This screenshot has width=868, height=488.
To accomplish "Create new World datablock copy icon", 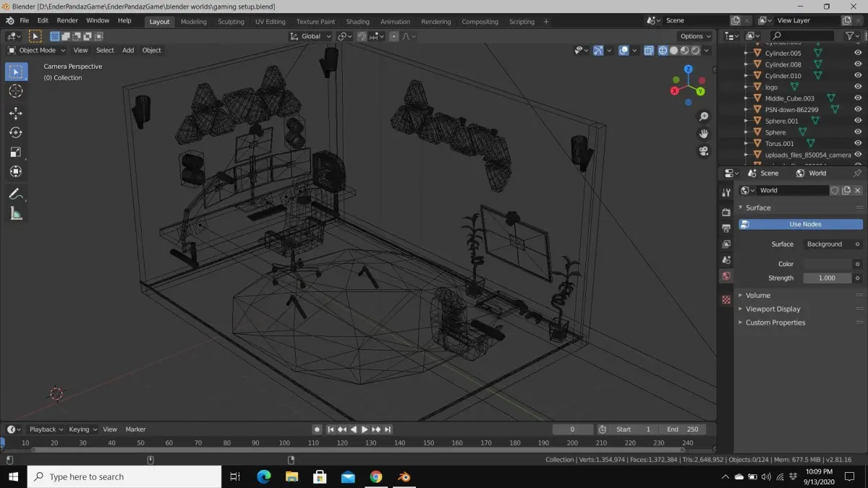I will (x=846, y=190).
